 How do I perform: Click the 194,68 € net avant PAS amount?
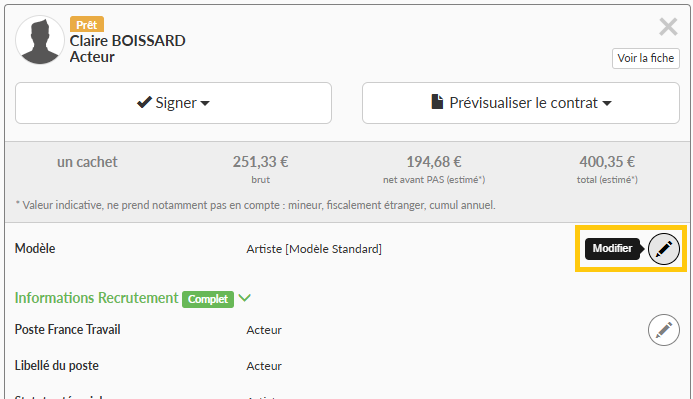[x=434, y=162]
